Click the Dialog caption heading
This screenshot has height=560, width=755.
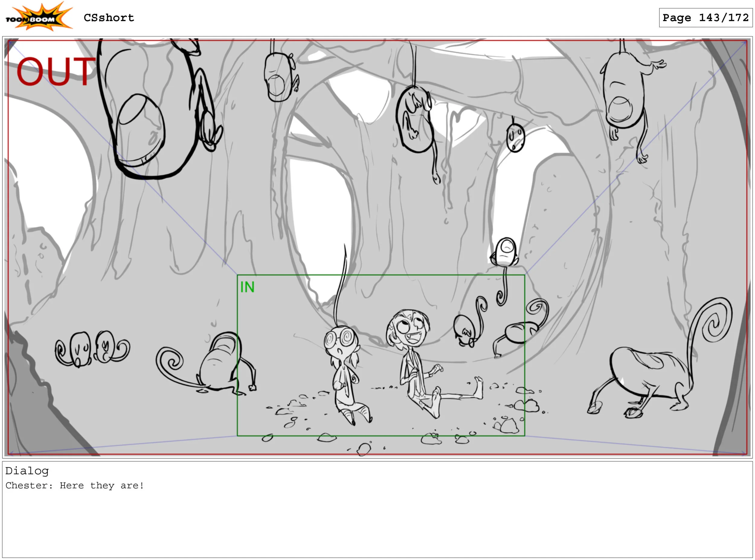27,471
